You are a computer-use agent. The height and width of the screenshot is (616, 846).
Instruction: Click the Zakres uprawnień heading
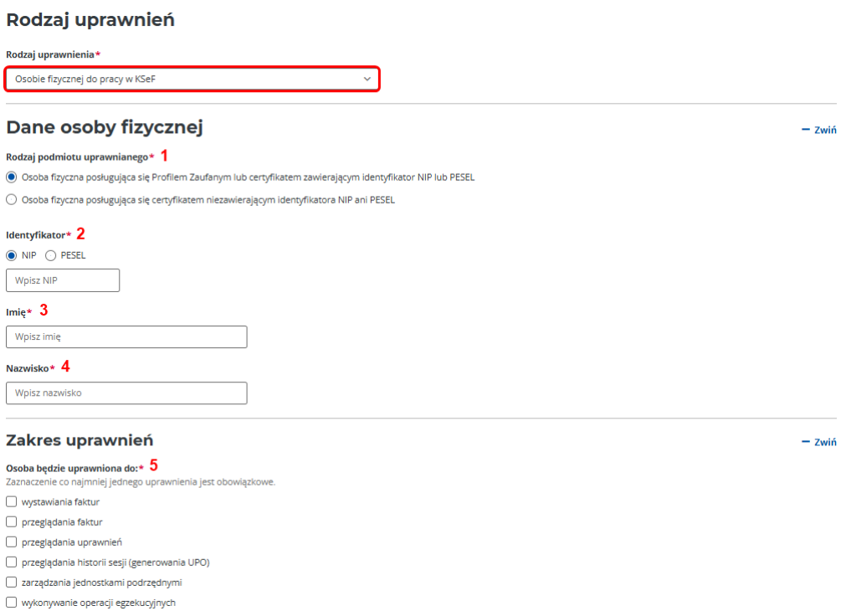pyautogui.click(x=79, y=440)
